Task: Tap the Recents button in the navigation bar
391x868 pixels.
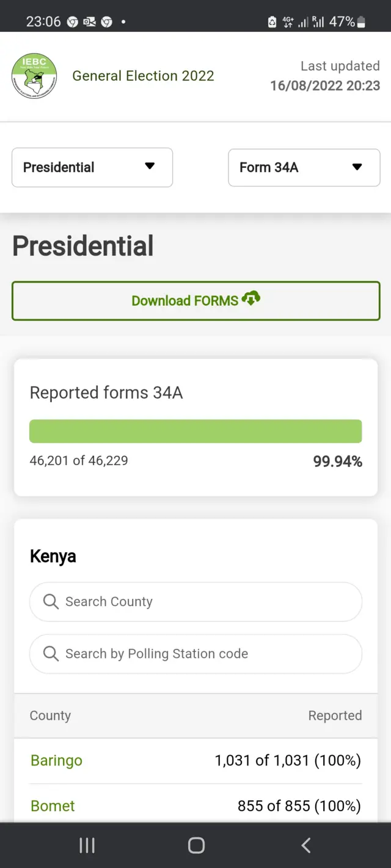Action: 87,845
